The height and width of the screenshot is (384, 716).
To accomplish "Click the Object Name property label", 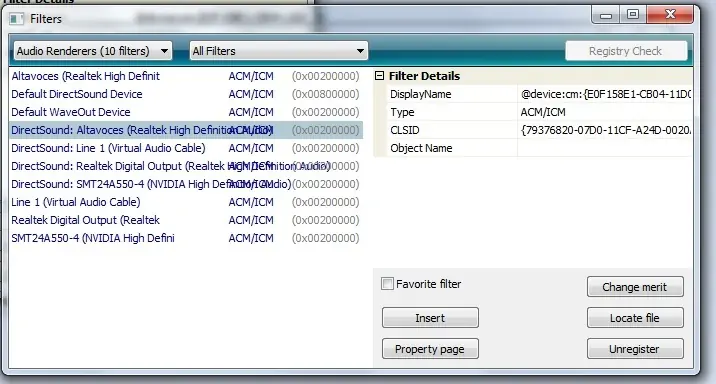I will pos(421,148).
